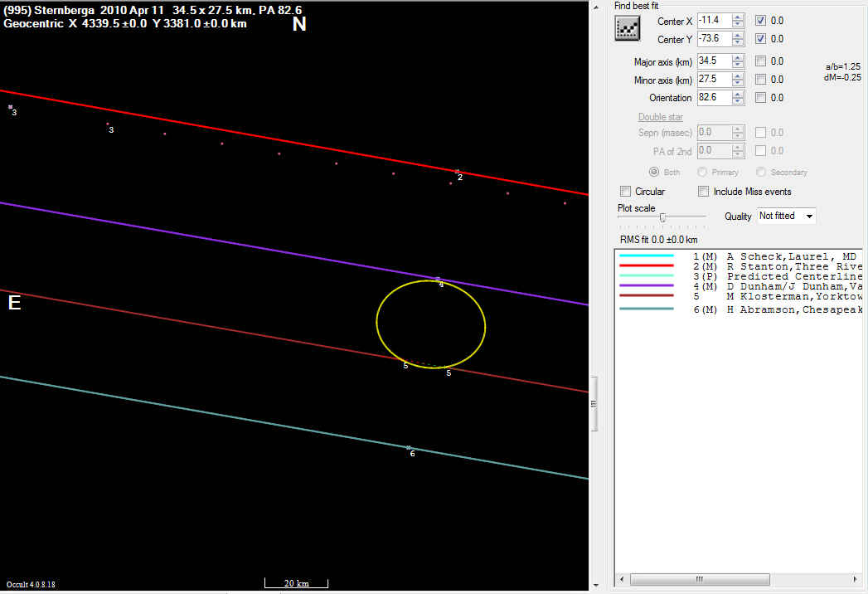
Task: Check the PA of 2nd fit checkbox
Action: pos(760,151)
